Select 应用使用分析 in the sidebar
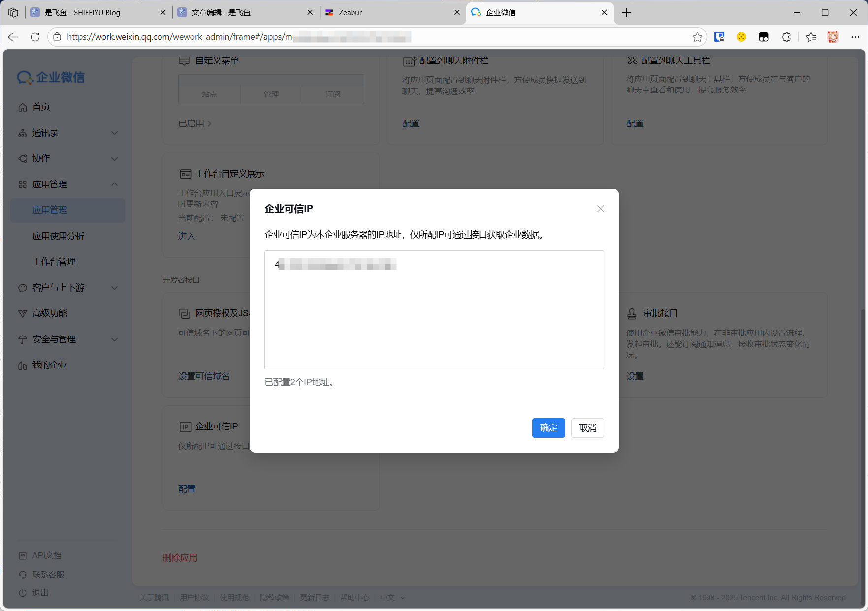The height and width of the screenshot is (611, 868). pos(58,236)
